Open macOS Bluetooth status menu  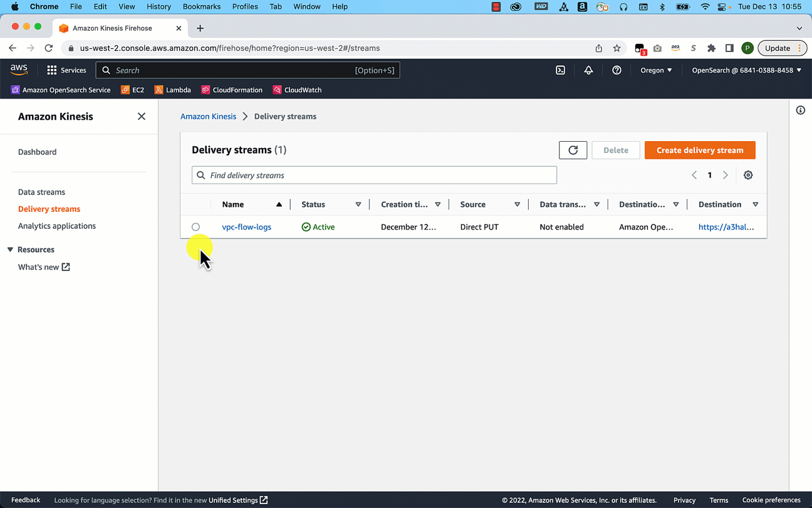coord(662,6)
